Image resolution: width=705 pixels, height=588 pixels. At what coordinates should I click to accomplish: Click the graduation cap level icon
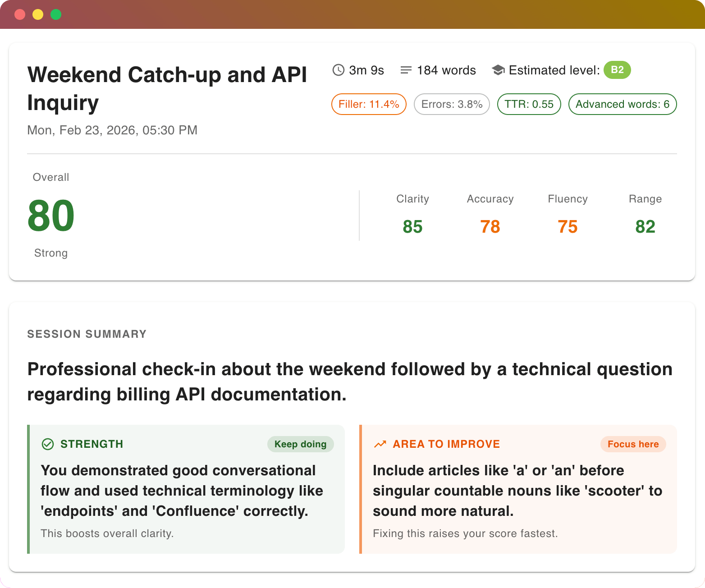[x=498, y=70]
